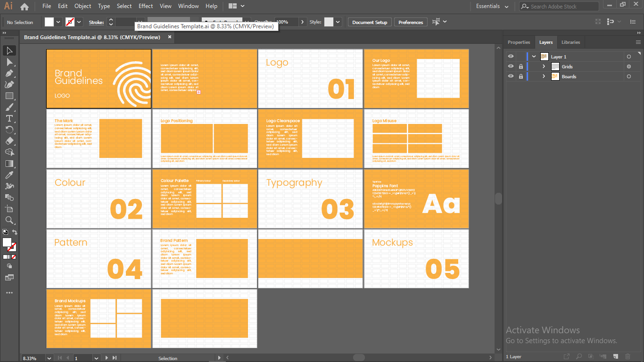Pick the Rectangle tool

[x=9, y=96]
